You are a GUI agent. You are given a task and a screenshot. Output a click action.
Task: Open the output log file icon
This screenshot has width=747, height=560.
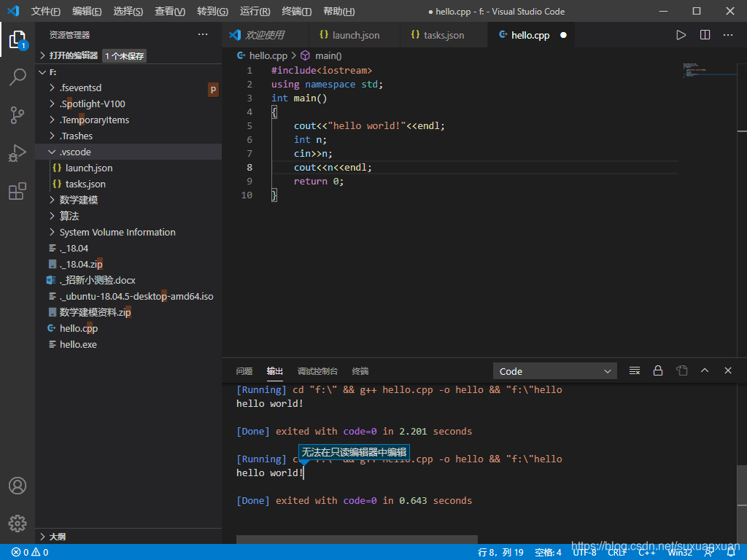(x=682, y=371)
